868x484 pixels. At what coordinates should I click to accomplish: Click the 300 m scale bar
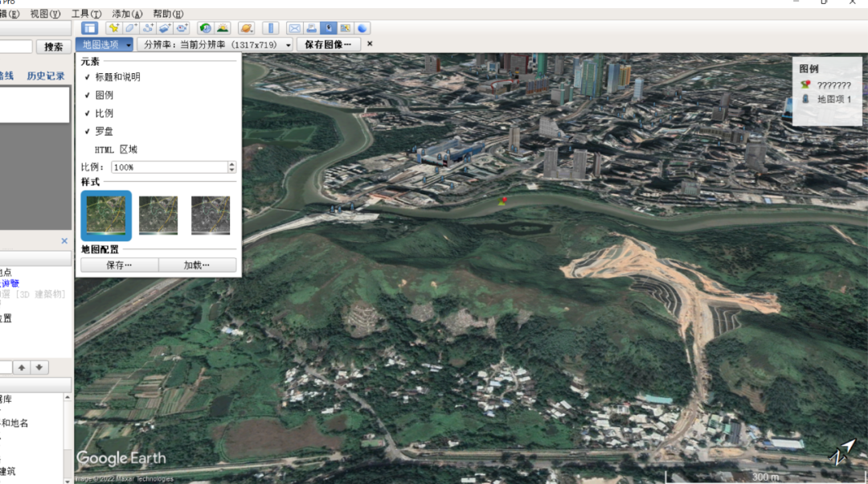pyautogui.click(x=766, y=477)
